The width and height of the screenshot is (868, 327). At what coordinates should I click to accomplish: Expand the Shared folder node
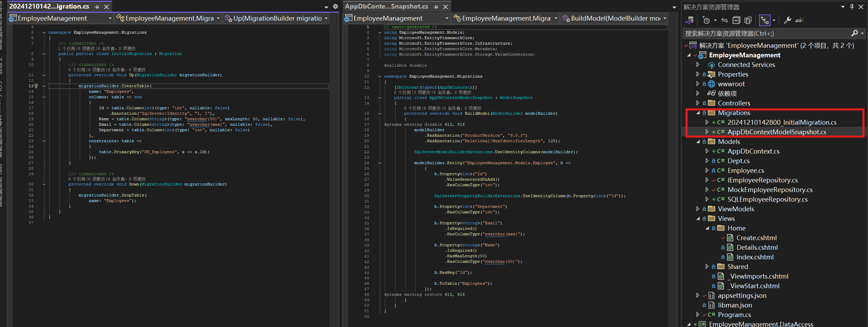707,267
